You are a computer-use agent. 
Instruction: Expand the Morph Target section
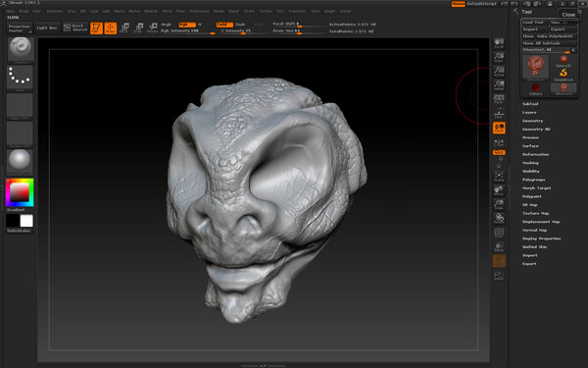(x=537, y=188)
